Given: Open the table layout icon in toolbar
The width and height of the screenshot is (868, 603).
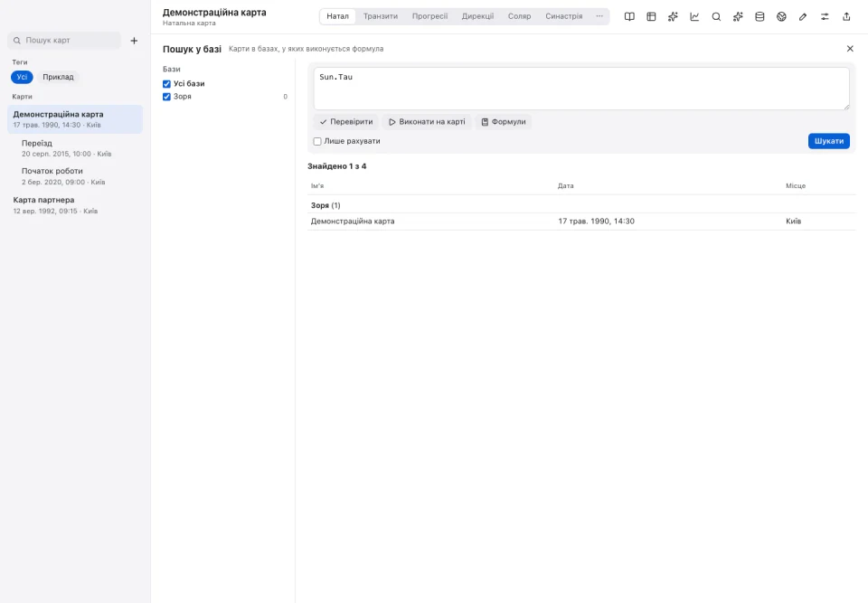Looking at the screenshot, I should click(651, 16).
